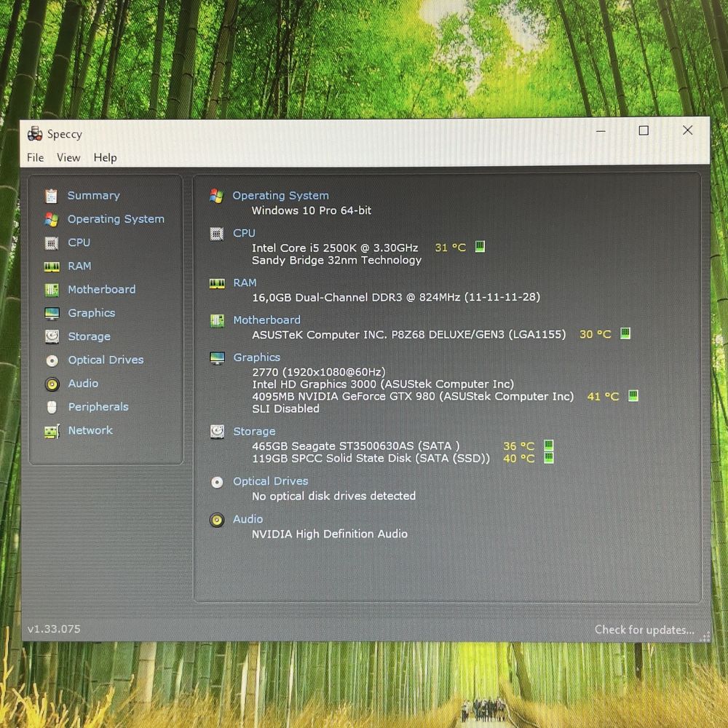Open the Operating System heading link in summary

click(x=280, y=195)
